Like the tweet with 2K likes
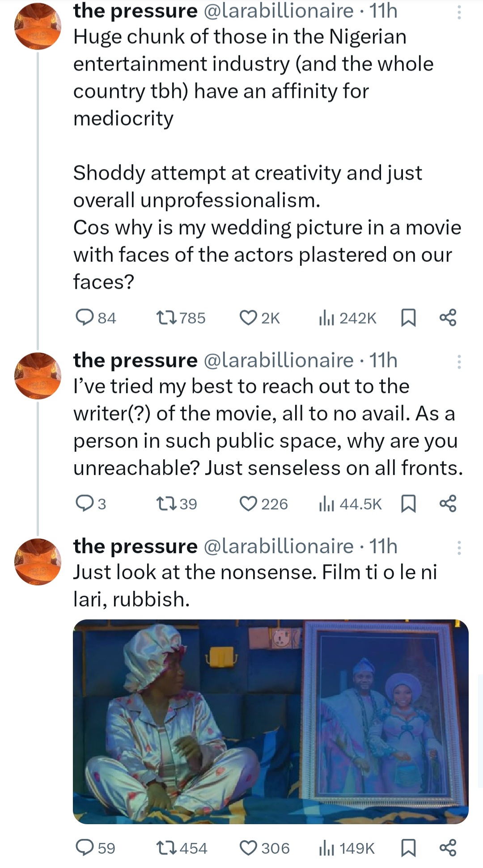This screenshot has height=868, width=483. pyautogui.click(x=248, y=318)
